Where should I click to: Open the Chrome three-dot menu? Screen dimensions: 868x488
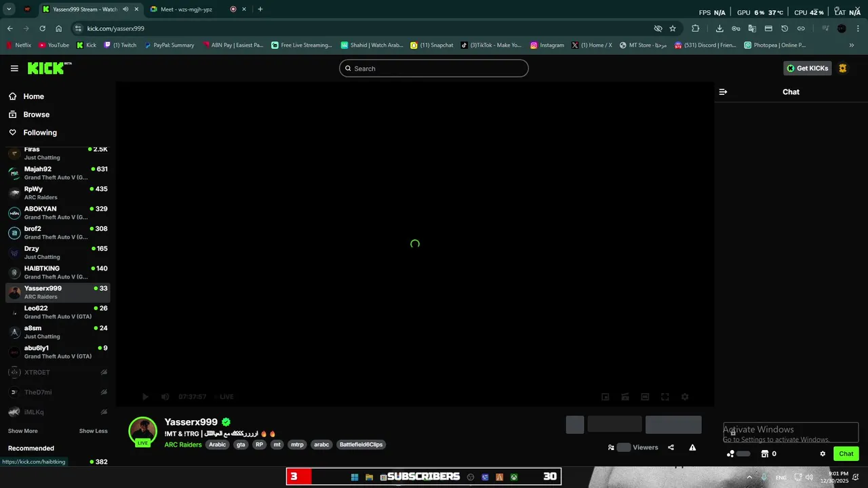pos(858,28)
